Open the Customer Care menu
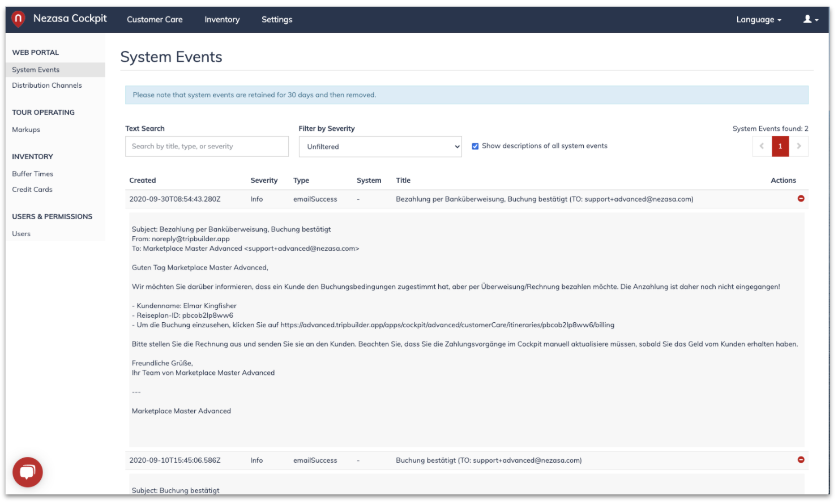This screenshot has height=504, width=838. [155, 19]
